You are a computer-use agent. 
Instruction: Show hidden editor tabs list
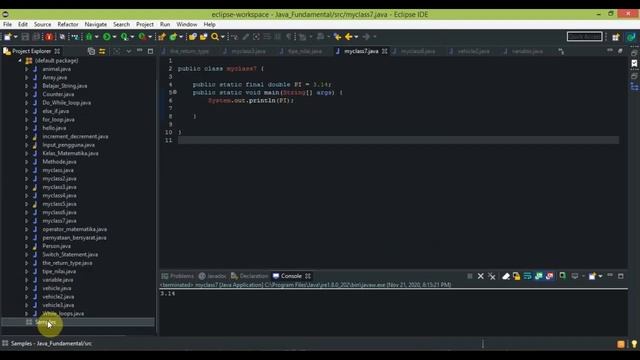coord(561,51)
